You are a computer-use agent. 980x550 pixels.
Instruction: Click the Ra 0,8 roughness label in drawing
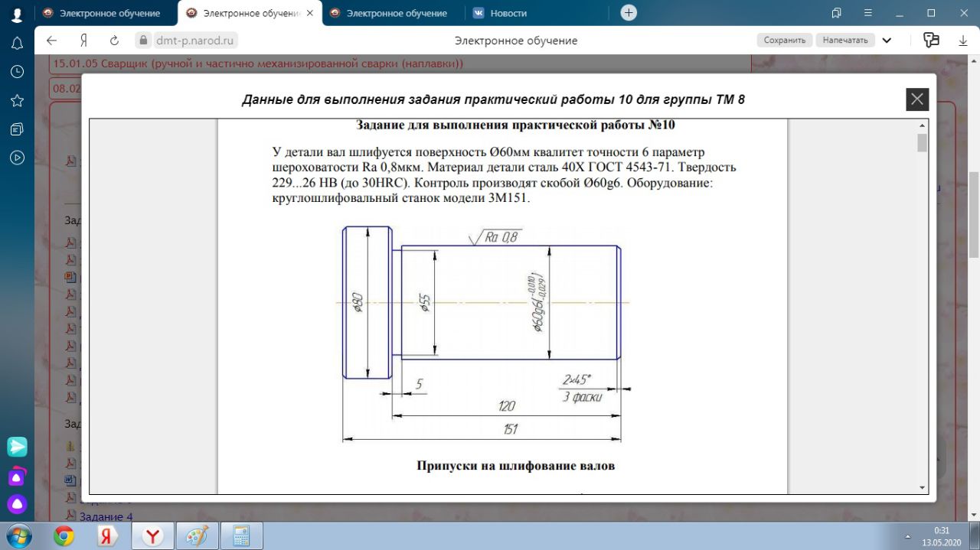(501, 238)
